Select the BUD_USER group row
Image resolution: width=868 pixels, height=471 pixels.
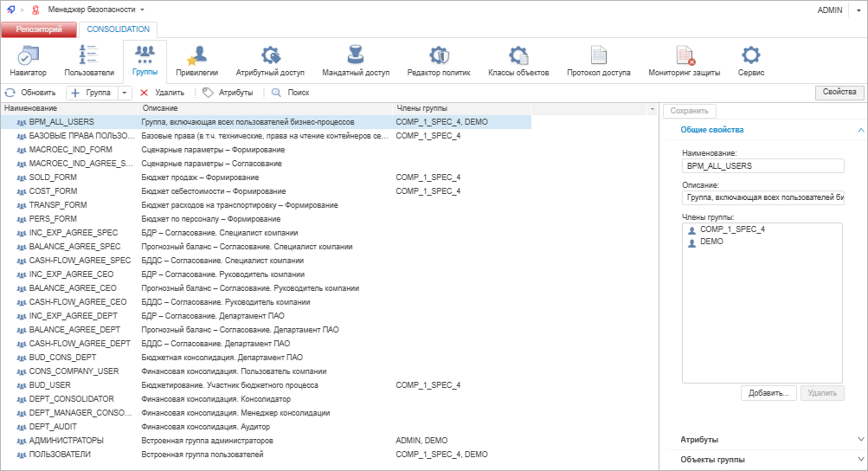(x=266, y=385)
